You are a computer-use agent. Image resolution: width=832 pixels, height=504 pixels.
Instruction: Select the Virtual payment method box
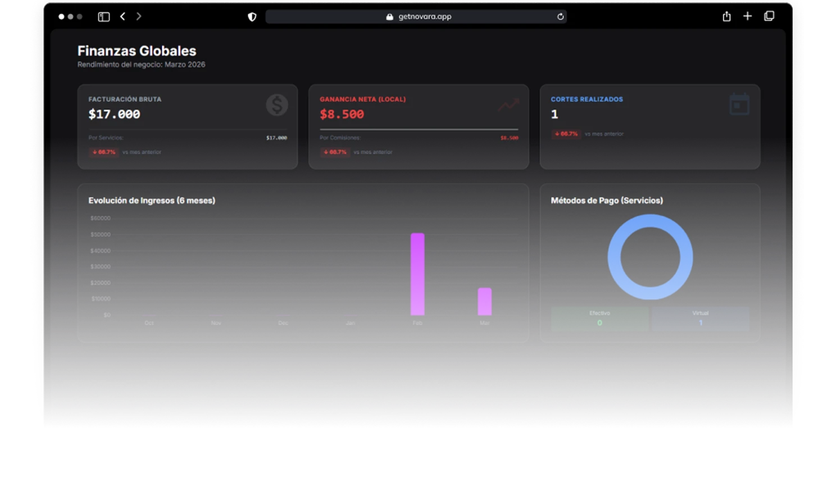pyautogui.click(x=700, y=319)
